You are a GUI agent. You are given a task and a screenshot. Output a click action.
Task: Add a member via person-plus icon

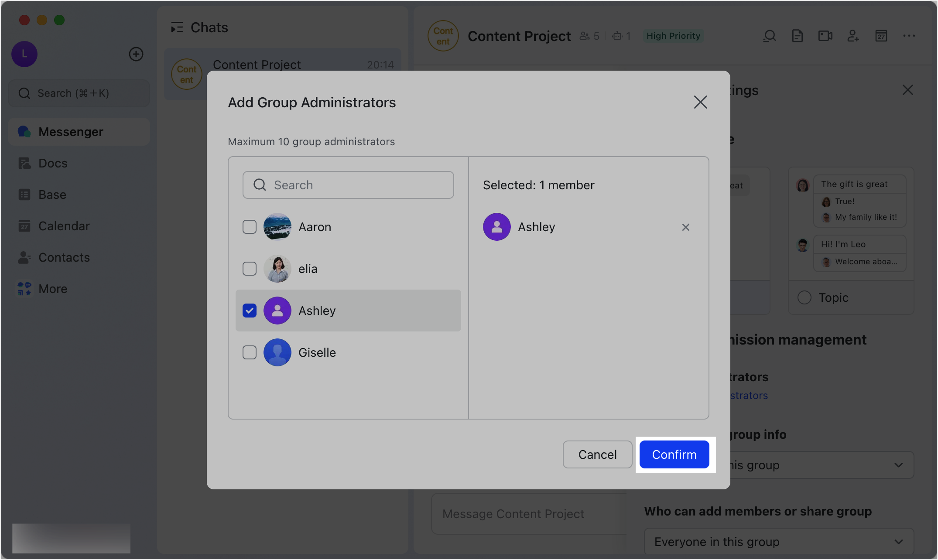tap(854, 36)
